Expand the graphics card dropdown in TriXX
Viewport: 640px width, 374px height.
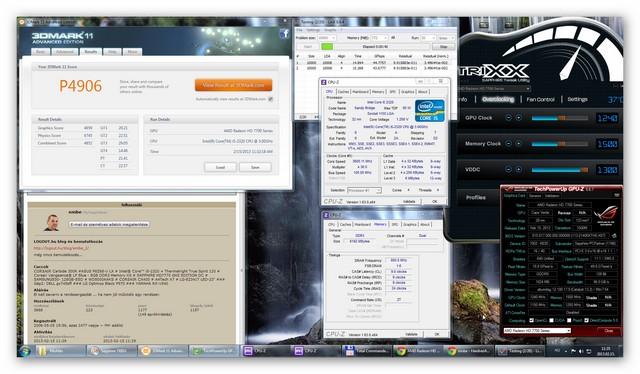pos(494,88)
